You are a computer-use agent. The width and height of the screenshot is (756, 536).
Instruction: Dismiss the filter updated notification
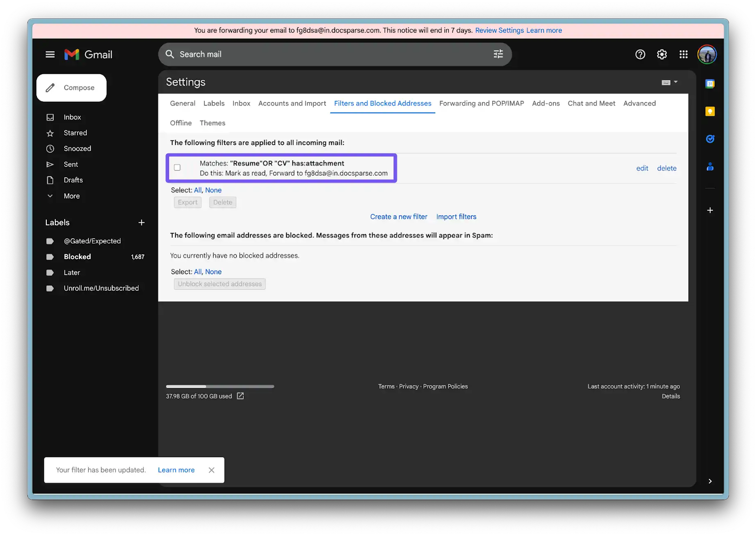click(x=211, y=470)
